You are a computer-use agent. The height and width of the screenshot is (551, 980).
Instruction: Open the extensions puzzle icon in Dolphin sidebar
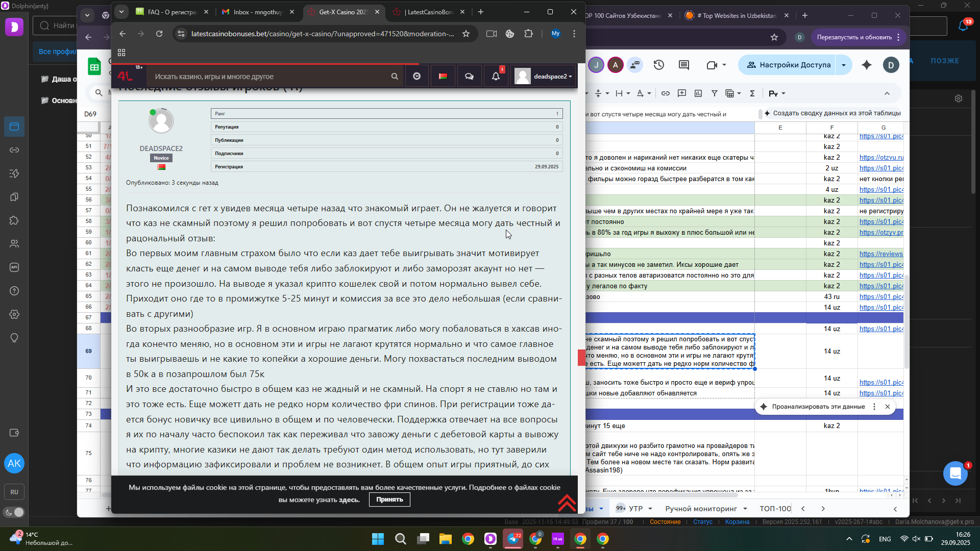[x=14, y=220]
